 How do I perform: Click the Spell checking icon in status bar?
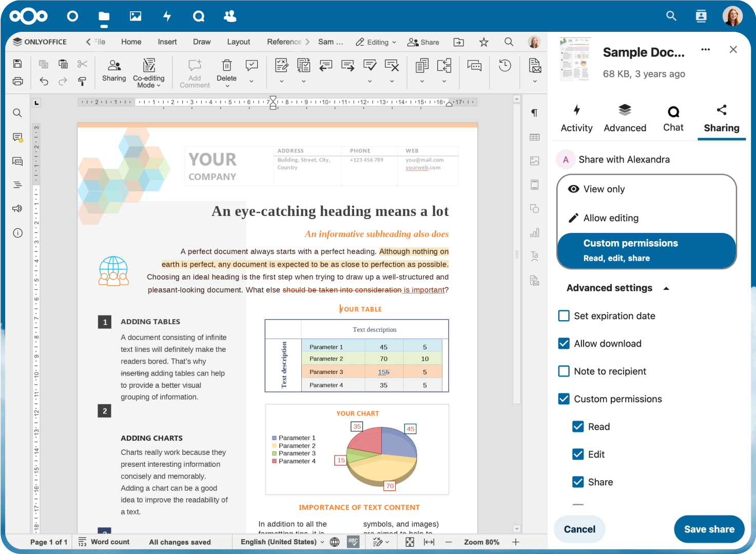point(353,542)
